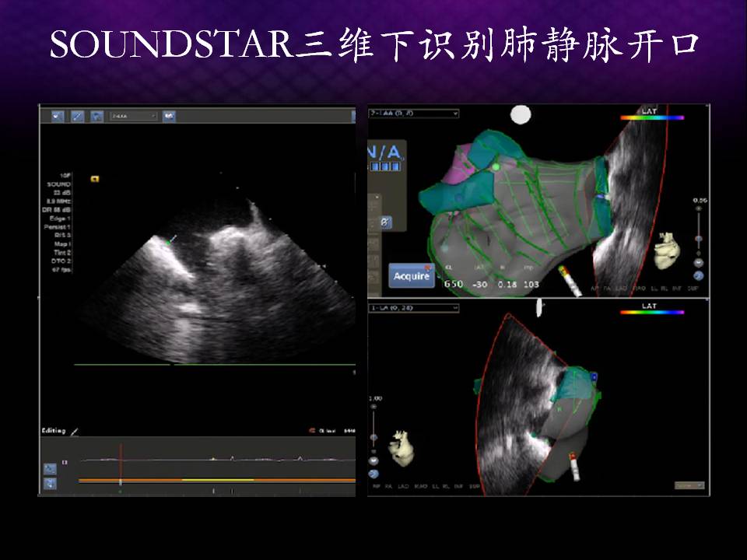Open the ultrasound toolbar map dropdown

click(133, 116)
